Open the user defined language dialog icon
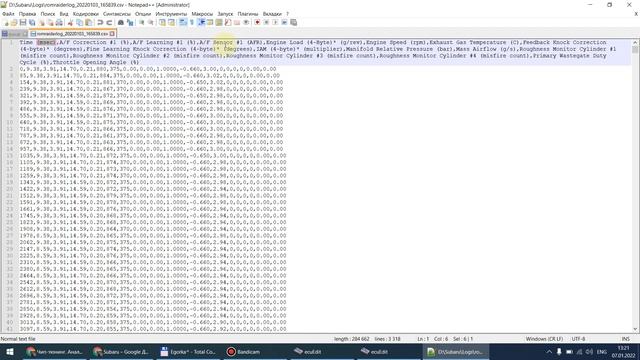This screenshot has height=360, width=640. pyautogui.click(x=210, y=22)
